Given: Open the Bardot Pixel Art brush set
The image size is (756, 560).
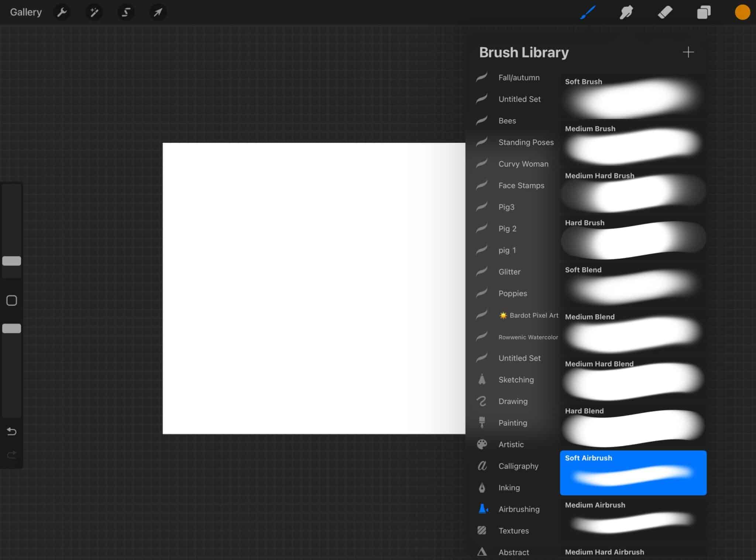Looking at the screenshot, I should tap(529, 315).
